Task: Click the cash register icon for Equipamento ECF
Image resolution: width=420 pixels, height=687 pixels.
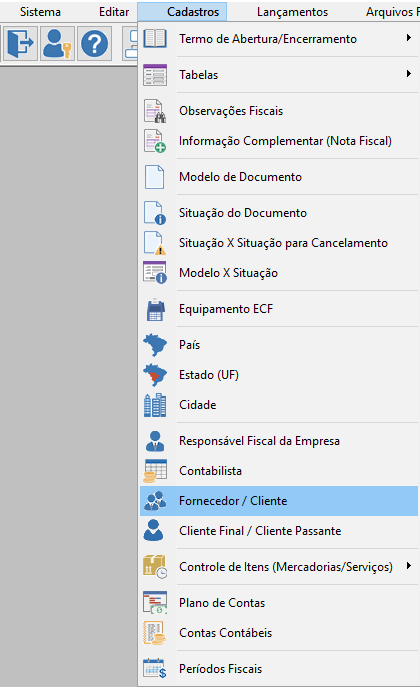Action: (155, 309)
